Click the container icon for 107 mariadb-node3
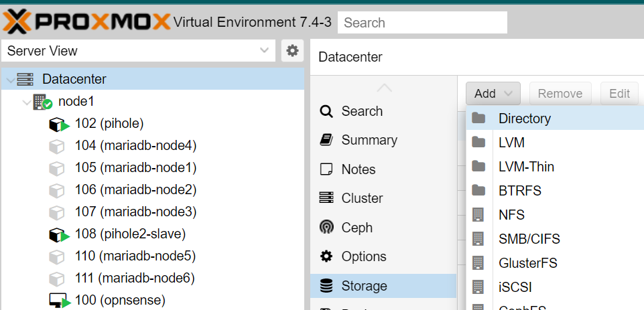Screen dimensions: 644x310 pos(57,213)
